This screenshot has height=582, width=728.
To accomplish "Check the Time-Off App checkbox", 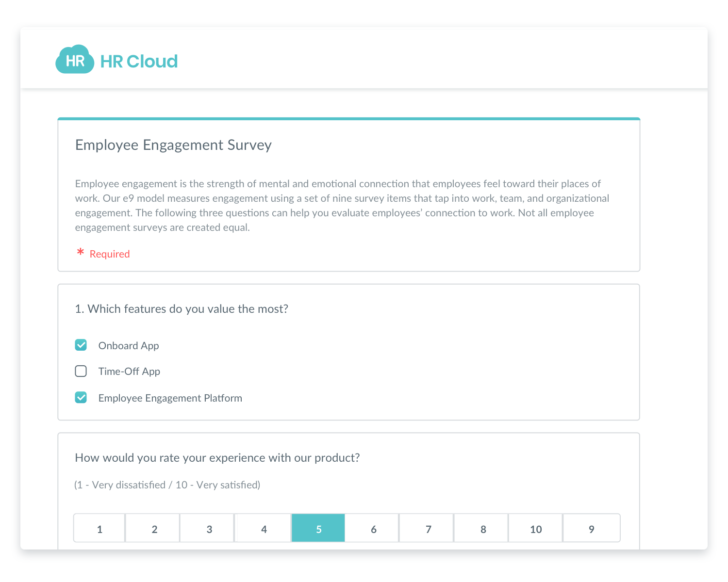I will (x=81, y=371).
